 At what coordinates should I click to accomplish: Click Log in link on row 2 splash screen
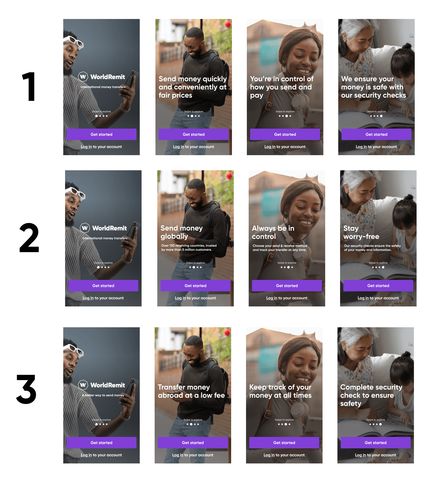click(x=88, y=298)
